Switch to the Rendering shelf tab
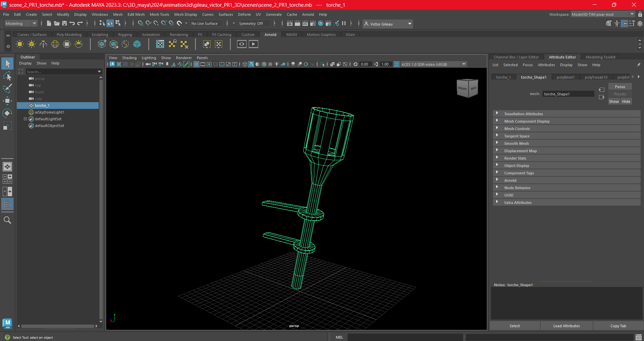The height and width of the screenshot is (341, 644). [179, 35]
